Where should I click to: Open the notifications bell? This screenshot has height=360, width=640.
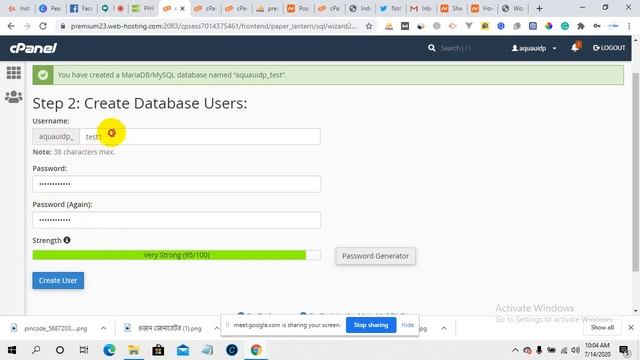[576, 47]
